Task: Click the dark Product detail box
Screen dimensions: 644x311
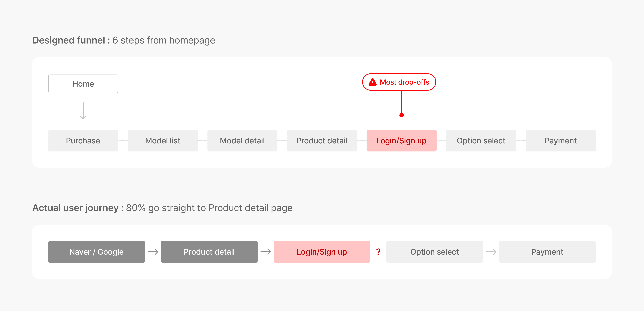Action: tap(209, 252)
